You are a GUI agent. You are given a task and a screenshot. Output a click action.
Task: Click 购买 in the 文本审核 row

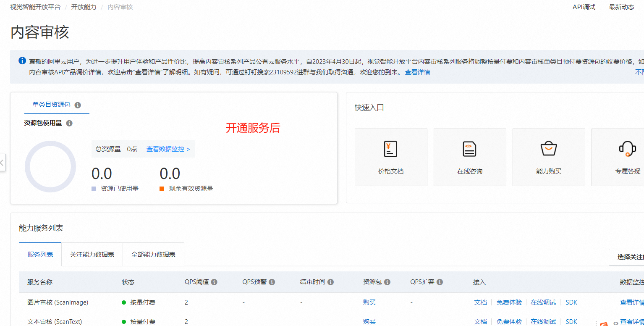click(369, 321)
